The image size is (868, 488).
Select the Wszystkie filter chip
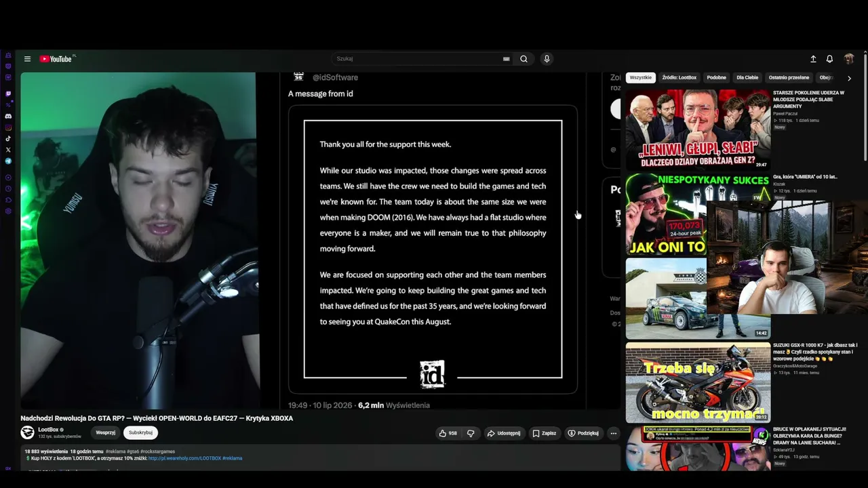(x=641, y=78)
